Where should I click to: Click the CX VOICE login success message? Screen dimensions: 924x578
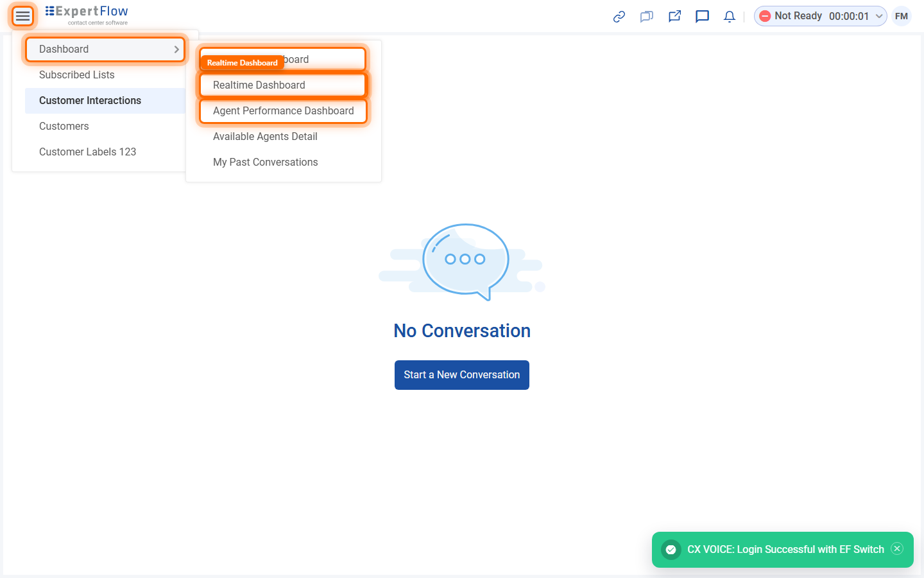785,550
